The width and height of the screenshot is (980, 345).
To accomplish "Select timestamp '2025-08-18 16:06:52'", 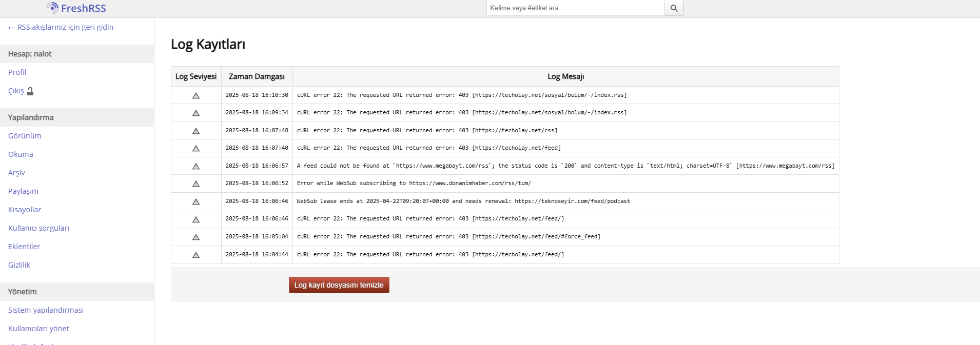I will [x=257, y=183].
